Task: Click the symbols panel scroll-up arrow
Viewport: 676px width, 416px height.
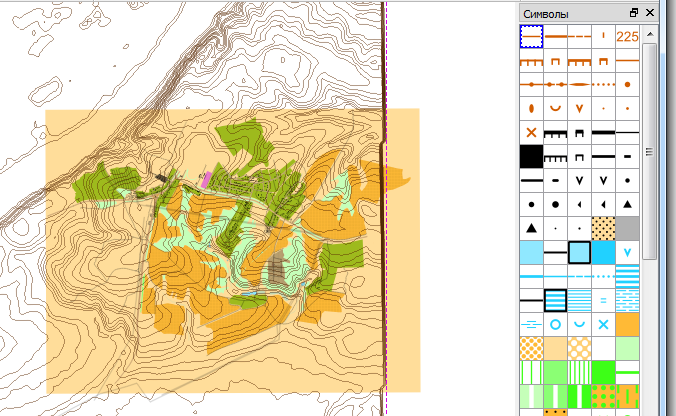Action: pos(650,34)
